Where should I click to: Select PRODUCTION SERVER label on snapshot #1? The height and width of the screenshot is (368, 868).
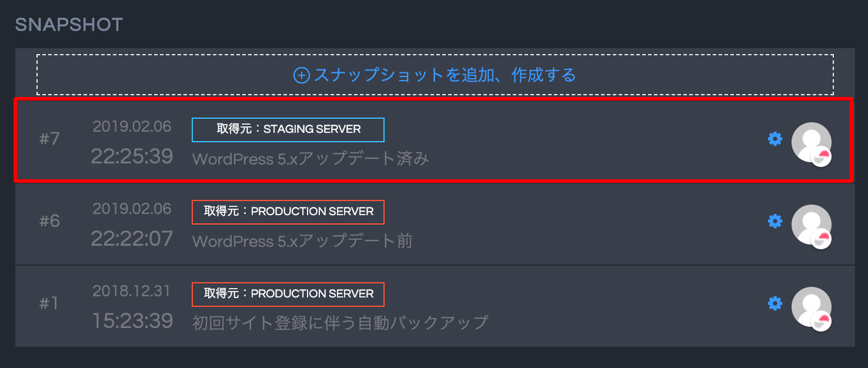tap(288, 294)
